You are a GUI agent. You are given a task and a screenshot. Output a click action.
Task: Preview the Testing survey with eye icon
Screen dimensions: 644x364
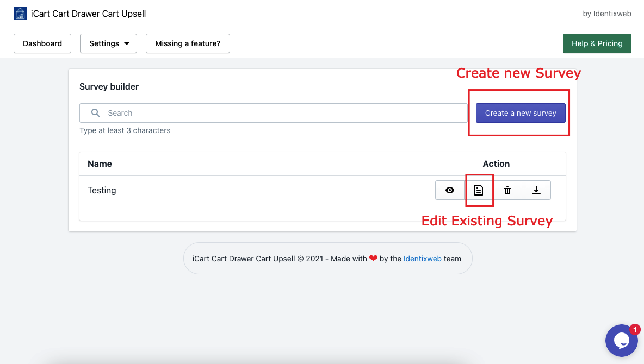tap(450, 190)
